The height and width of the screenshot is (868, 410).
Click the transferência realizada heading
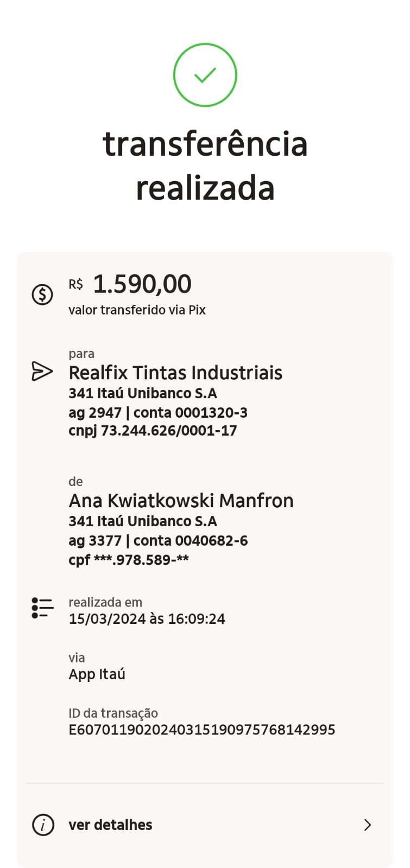click(205, 165)
